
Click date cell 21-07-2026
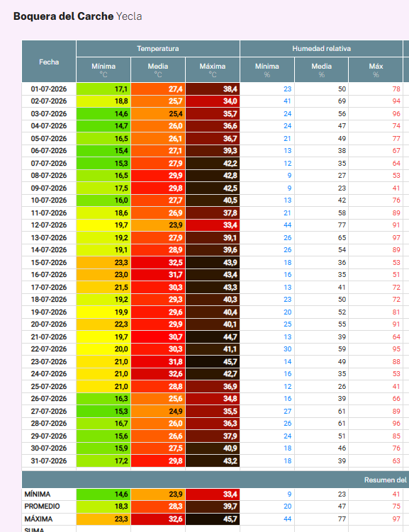click(49, 336)
